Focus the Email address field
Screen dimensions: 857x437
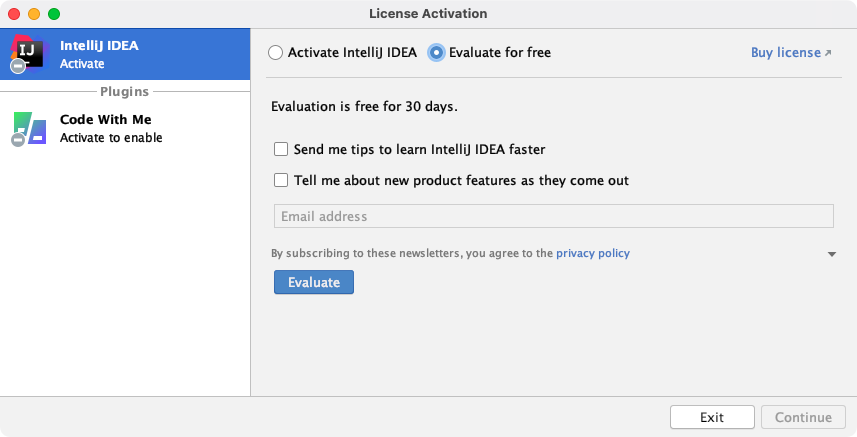[x=554, y=216]
